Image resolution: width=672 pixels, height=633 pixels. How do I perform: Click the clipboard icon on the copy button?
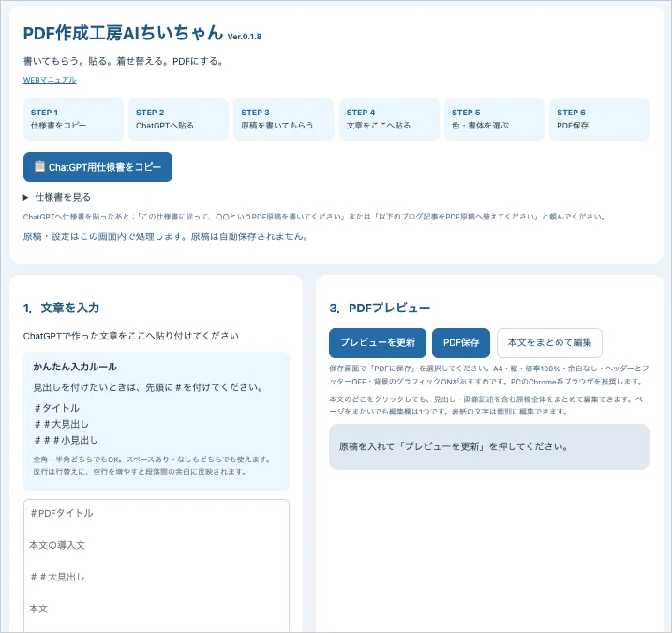(39, 166)
